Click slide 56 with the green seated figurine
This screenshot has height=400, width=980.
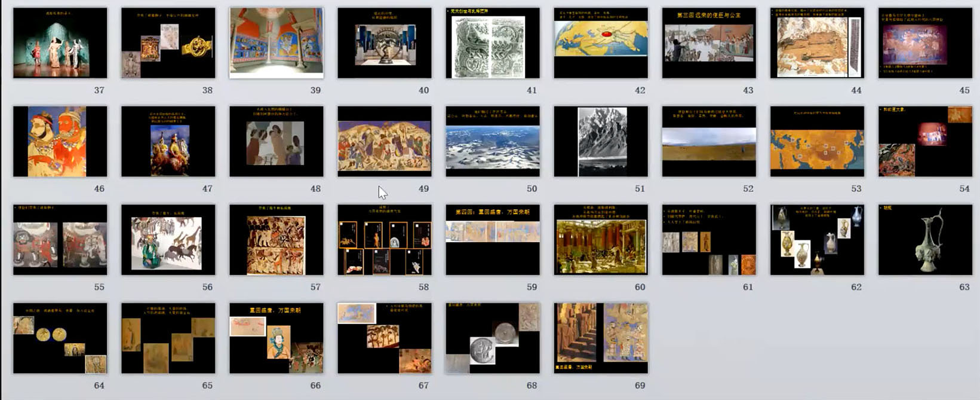[168, 240]
